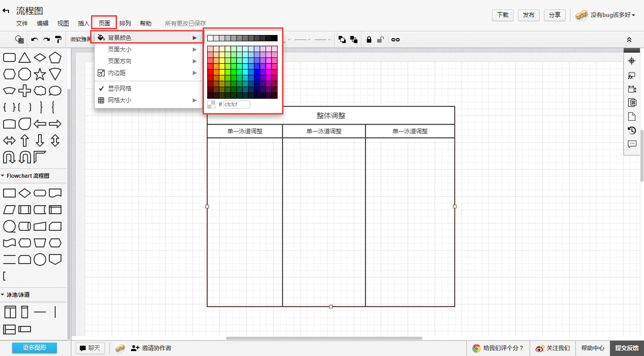Viewport: 644px width, 356px height.
Task: Select the cross shape in shape library
Action: tap(25, 91)
